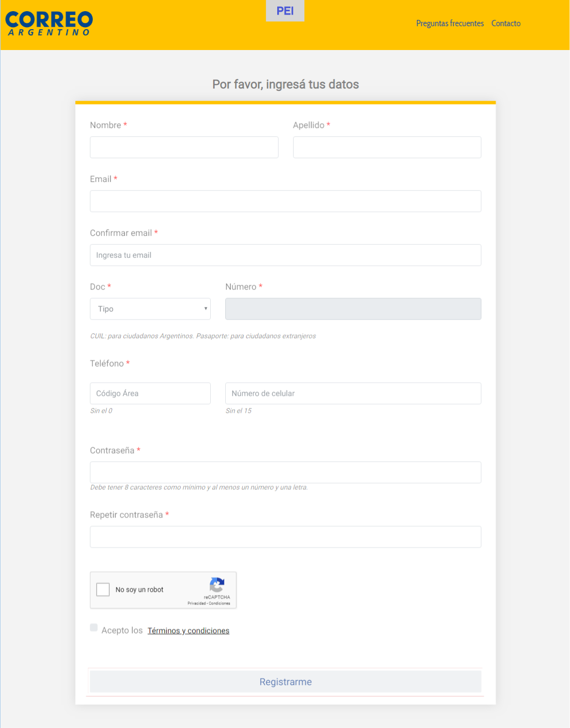Screen dimensions: 570x728
Task: Click the CUIL and Pasaporte hint text
Action: click(x=203, y=336)
